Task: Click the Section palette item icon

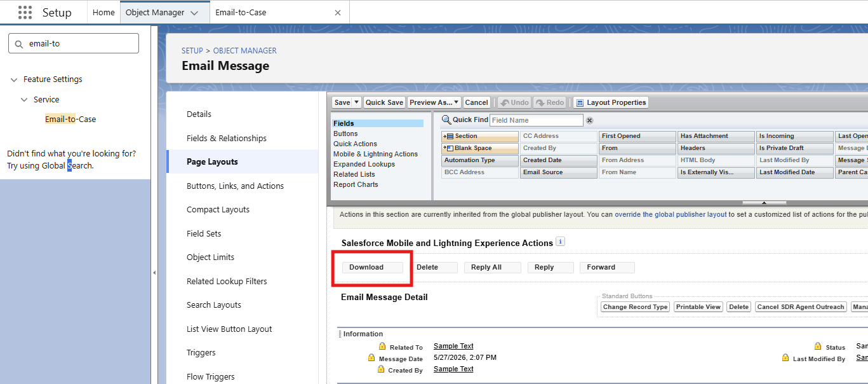Action: pyautogui.click(x=448, y=136)
